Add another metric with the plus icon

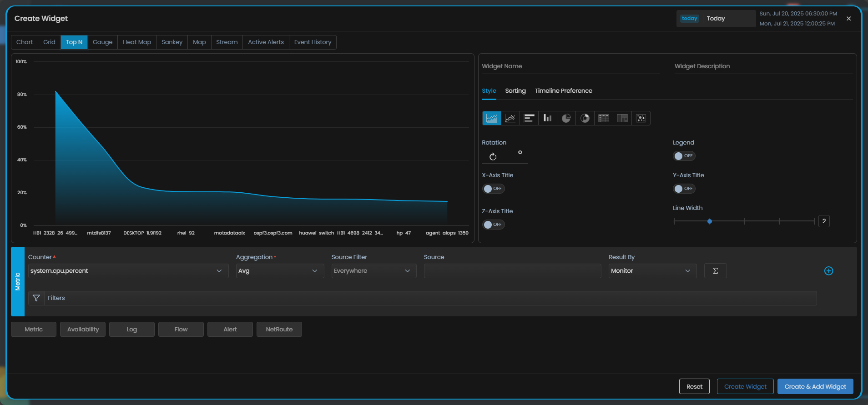pos(829,271)
